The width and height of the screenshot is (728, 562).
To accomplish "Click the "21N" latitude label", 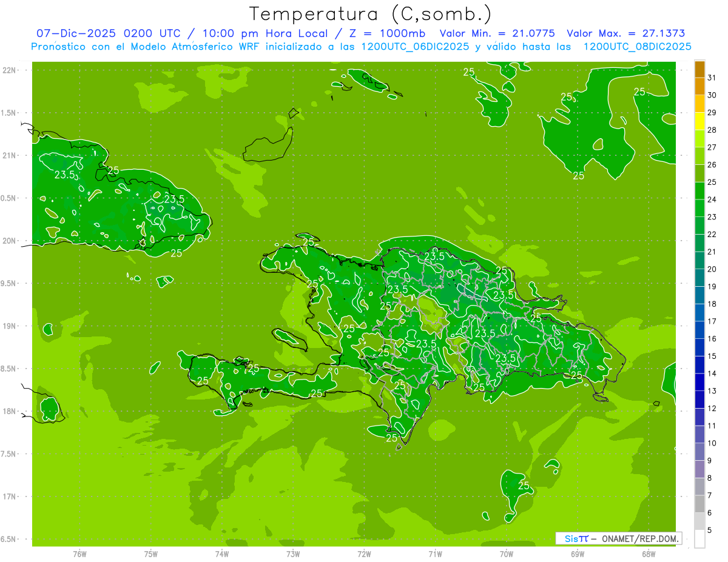I will coord(8,156).
